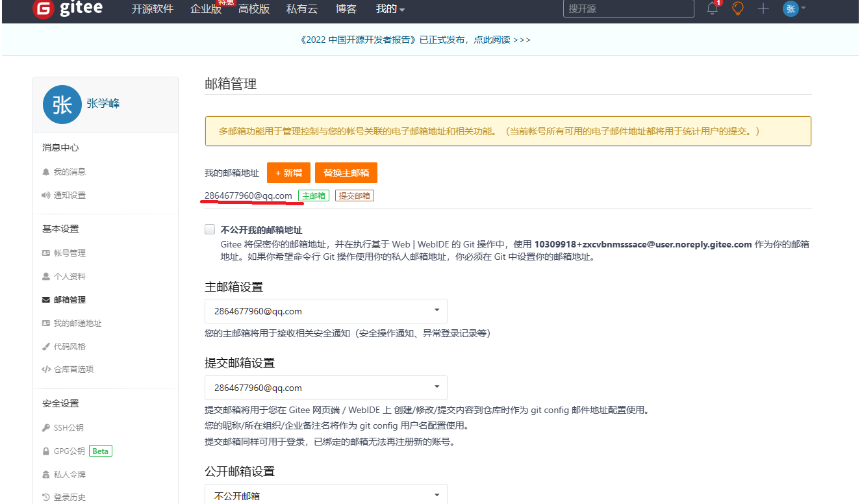
Task: Open 企业版 in top navigation
Action: 206,9
